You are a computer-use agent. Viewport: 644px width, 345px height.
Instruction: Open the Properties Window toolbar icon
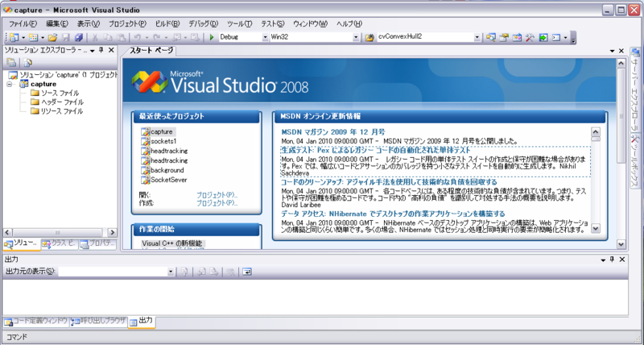tap(504, 37)
